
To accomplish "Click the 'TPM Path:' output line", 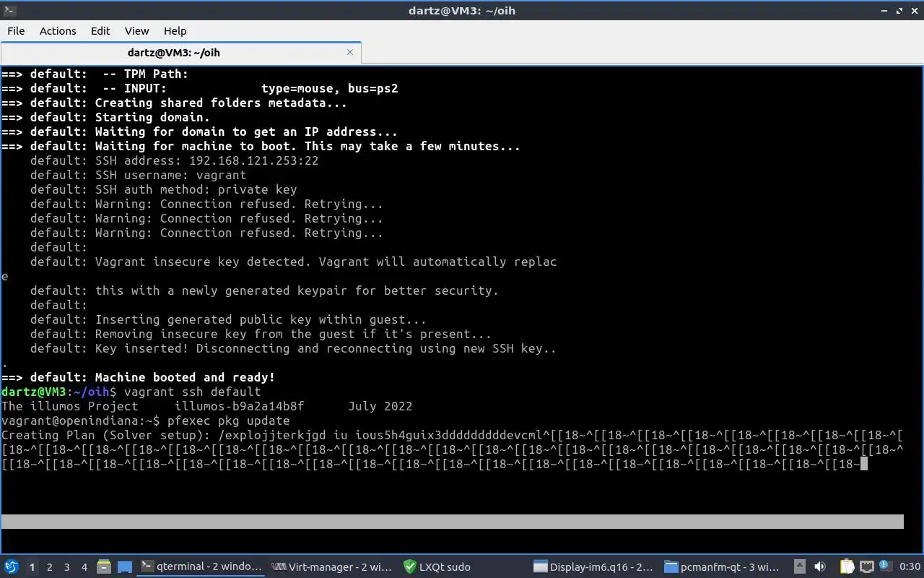I will click(95, 74).
